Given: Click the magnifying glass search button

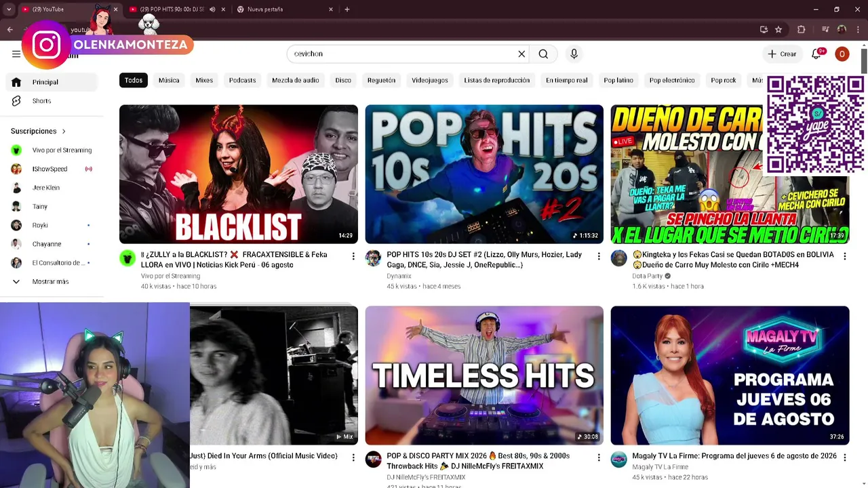Looking at the screenshot, I should point(543,54).
